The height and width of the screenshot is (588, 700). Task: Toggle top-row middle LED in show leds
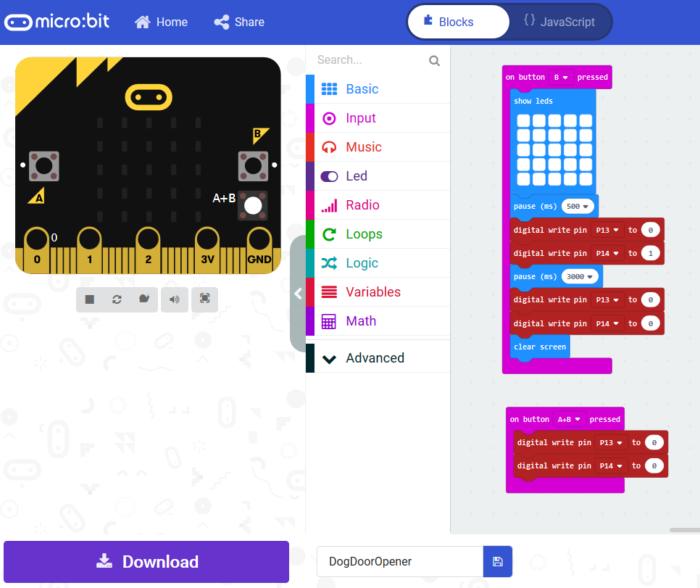[554, 121]
